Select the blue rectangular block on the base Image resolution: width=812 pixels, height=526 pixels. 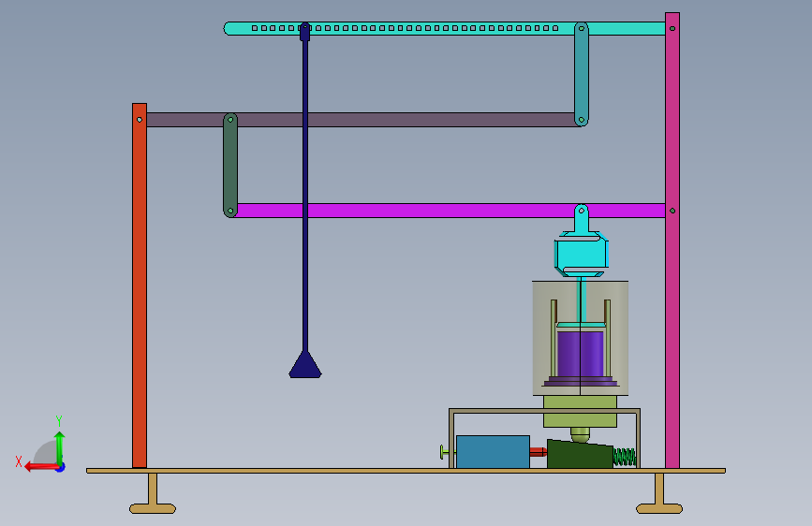[493, 451]
